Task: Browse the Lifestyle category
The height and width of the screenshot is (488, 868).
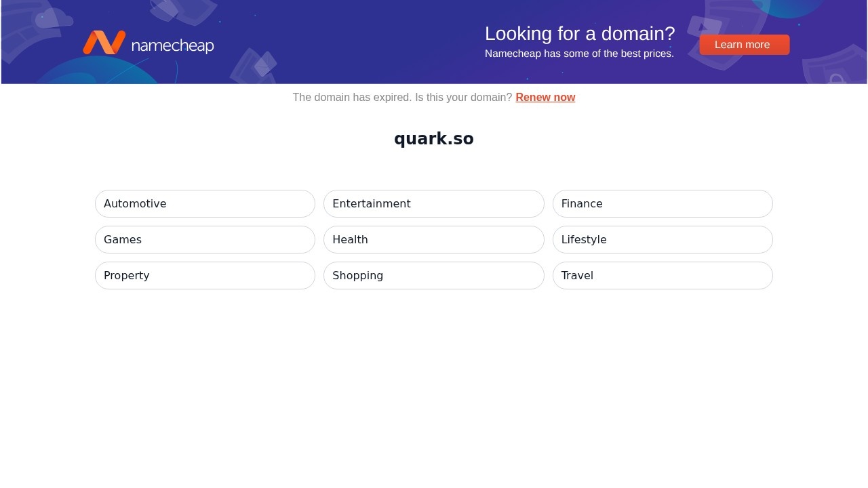Action: tap(662, 239)
